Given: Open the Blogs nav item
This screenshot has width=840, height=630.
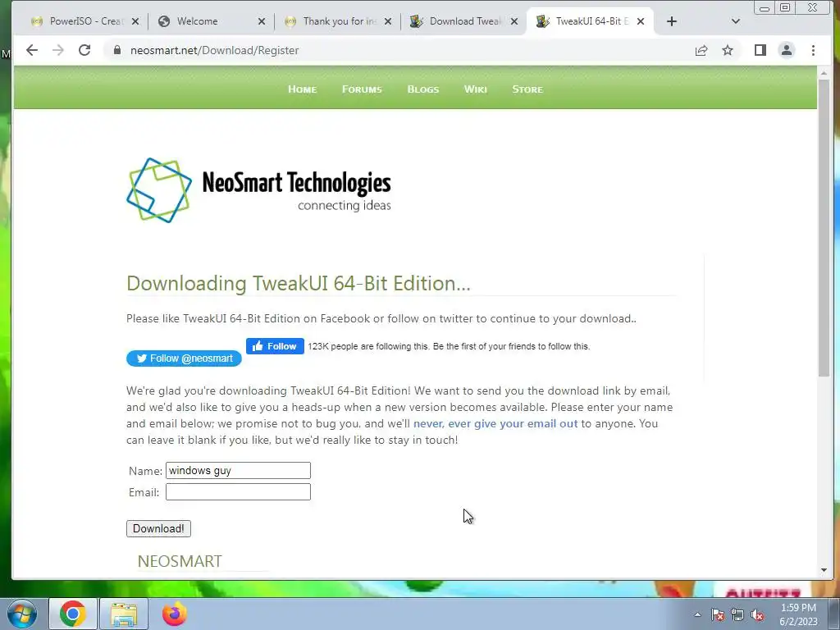Looking at the screenshot, I should point(423,89).
